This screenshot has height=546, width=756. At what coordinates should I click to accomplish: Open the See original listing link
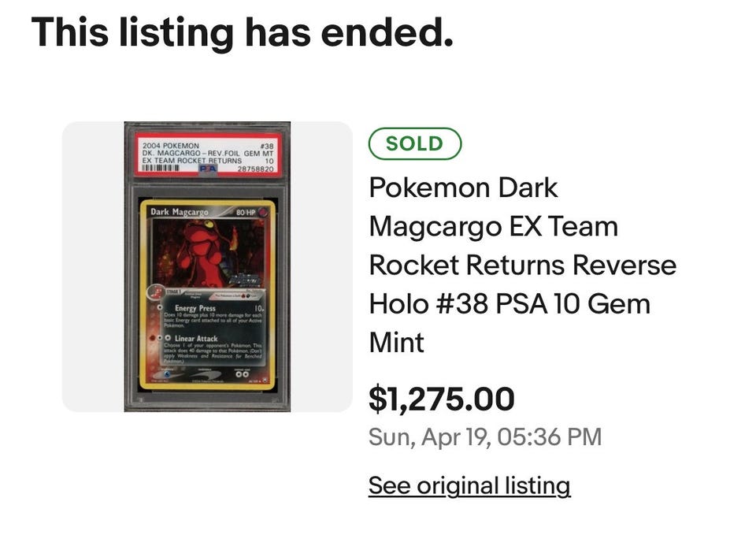click(x=469, y=485)
